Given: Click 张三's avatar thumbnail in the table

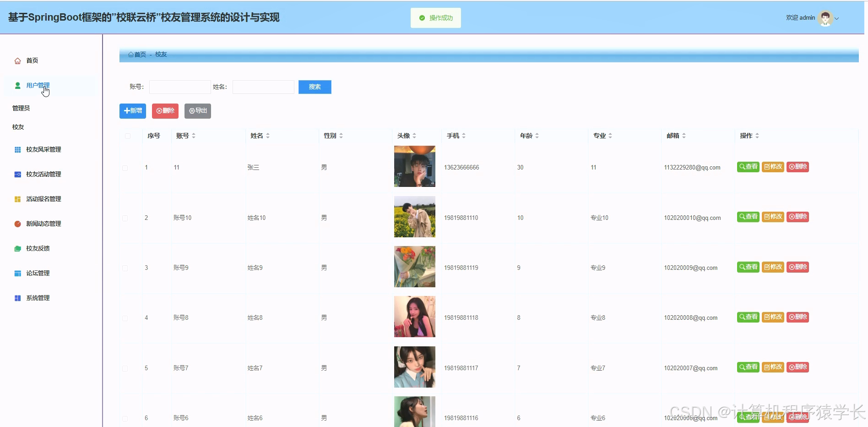Looking at the screenshot, I should (414, 166).
